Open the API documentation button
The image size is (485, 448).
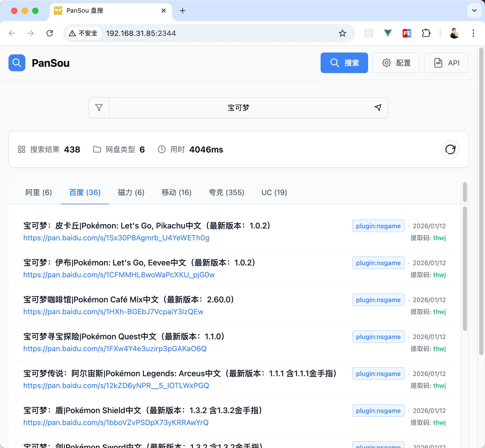(446, 63)
